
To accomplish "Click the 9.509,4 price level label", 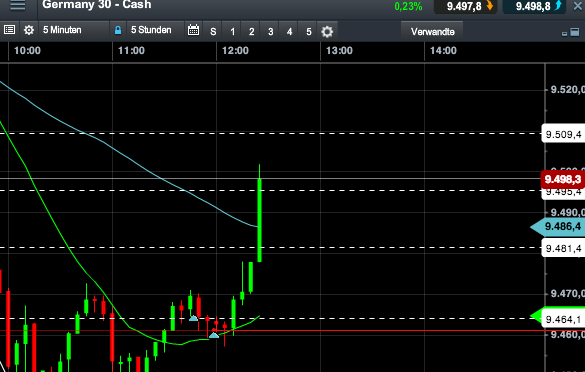I will [563, 134].
